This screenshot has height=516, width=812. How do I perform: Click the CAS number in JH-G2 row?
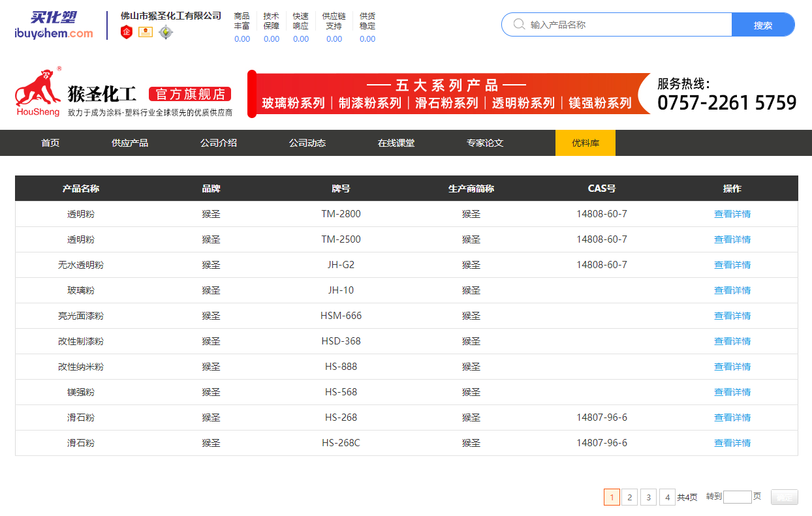tap(602, 265)
